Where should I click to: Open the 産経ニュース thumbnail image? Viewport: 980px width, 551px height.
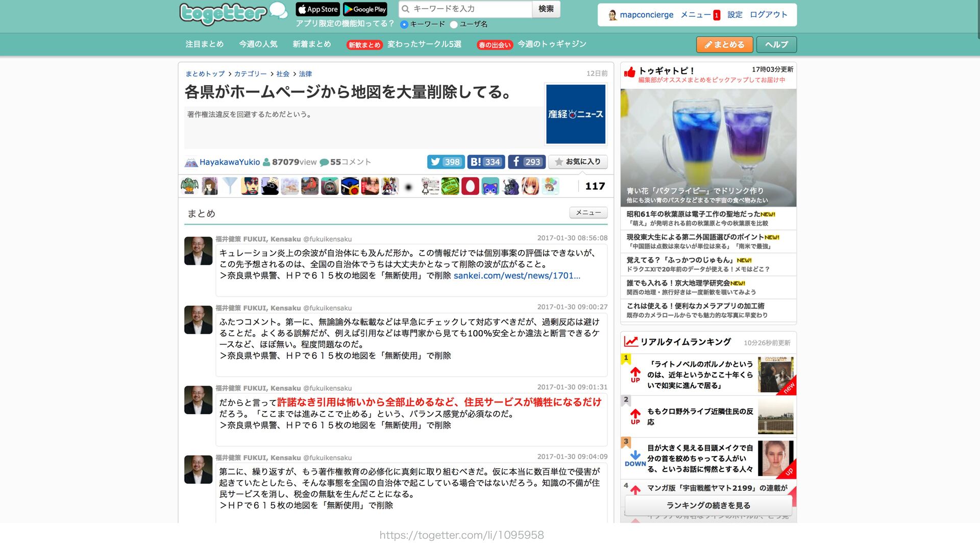[576, 114]
